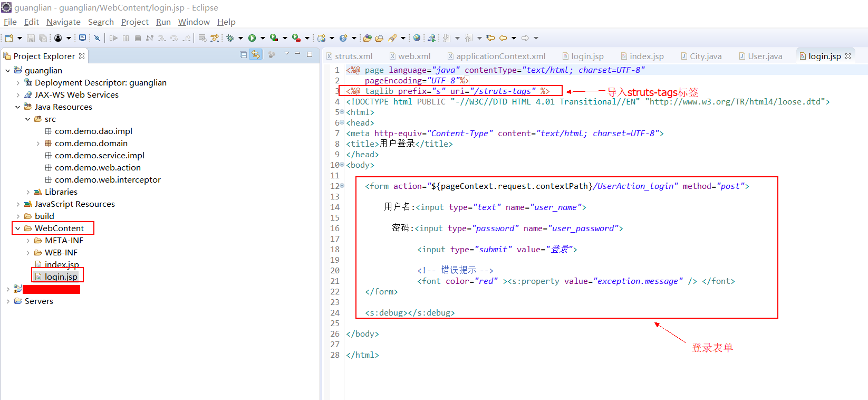This screenshot has width=868, height=400.
Task: Select com.demo.web.interceptor package
Action: [x=108, y=180]
